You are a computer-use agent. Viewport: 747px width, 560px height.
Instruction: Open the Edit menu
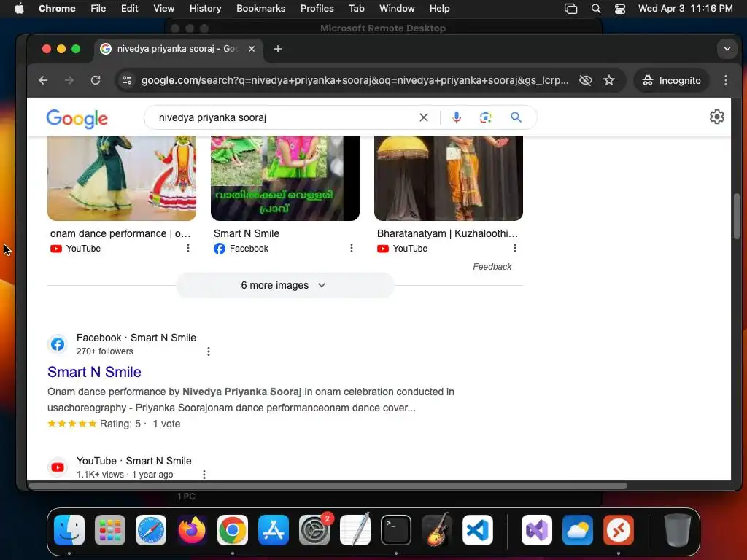coord(129,8)
